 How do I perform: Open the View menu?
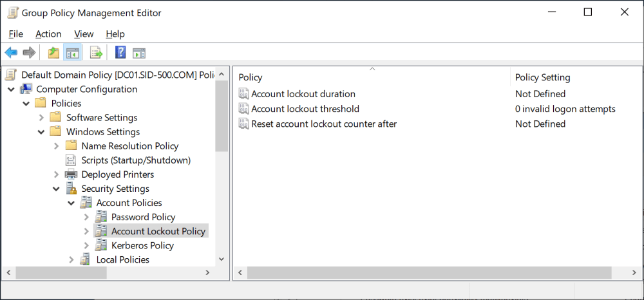[84, 34]
